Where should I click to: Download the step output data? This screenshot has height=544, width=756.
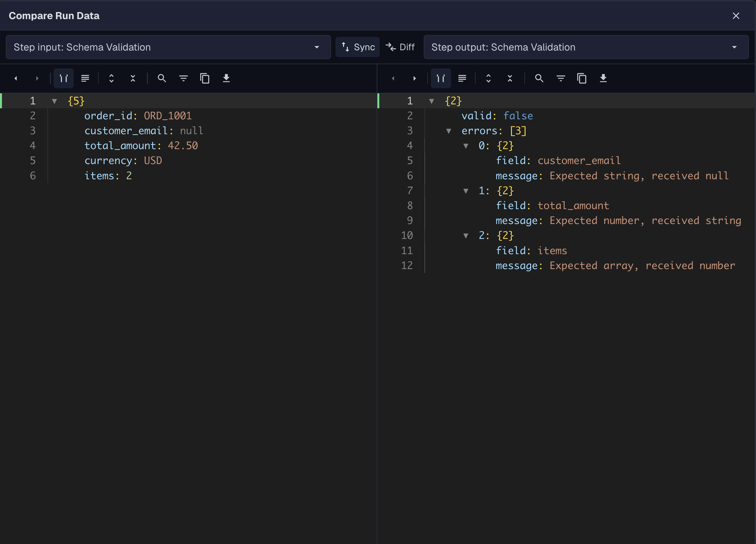tap(603, 78)
